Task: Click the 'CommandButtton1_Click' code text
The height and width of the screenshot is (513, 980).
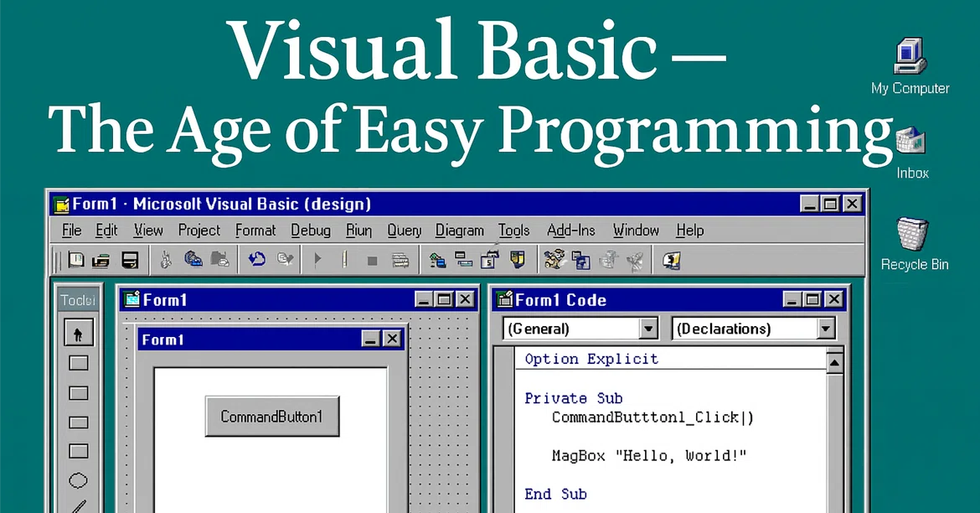Action: click(645, 417)
